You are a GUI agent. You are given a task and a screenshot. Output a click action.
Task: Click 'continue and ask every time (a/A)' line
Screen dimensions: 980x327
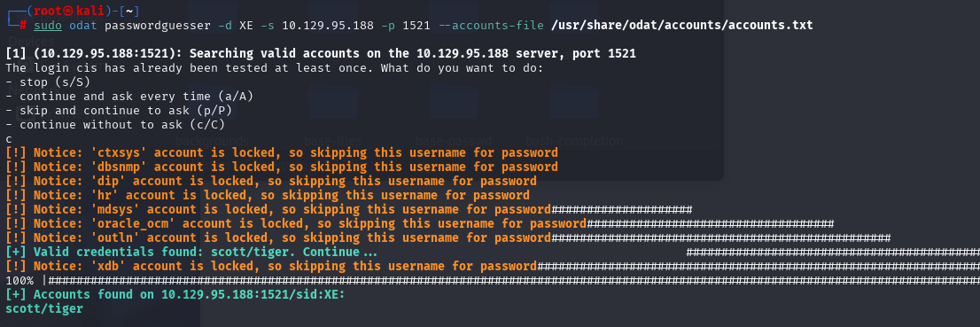(x=128, y=97)
